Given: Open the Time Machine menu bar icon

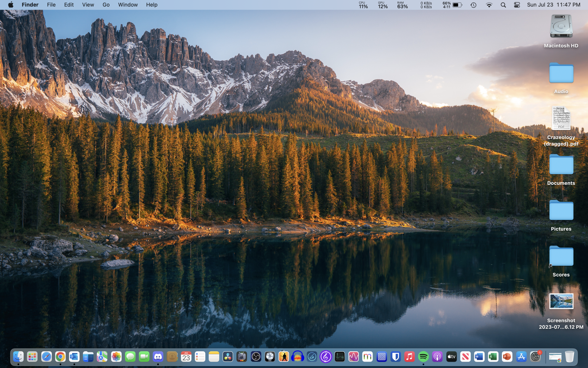Looking at the screenshot, I should pyautogui.click(x=473, y=5).
